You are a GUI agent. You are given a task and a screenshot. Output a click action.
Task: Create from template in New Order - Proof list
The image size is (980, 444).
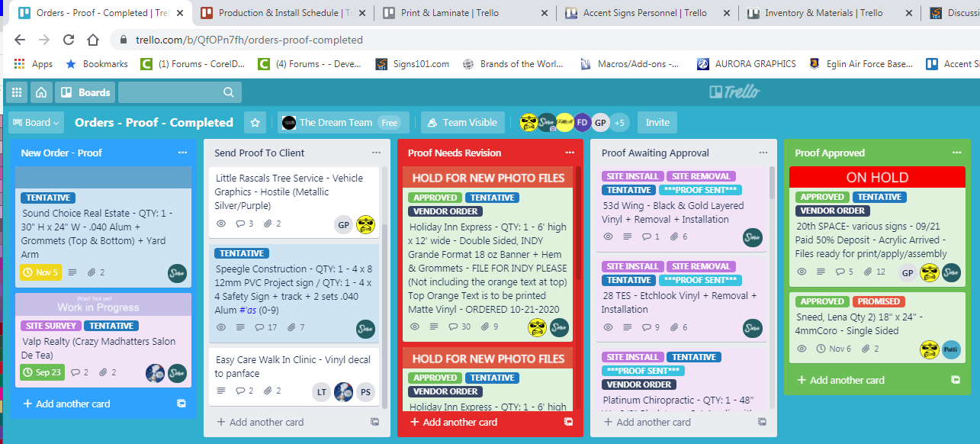(182, 404)
